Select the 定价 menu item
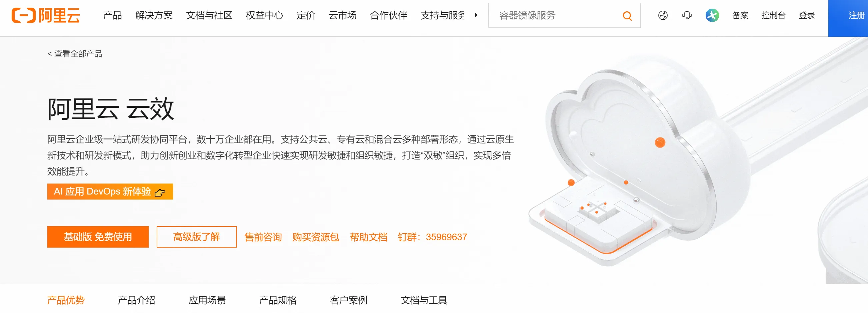Viewport: 868px width, 313px height. pos(306,15)
